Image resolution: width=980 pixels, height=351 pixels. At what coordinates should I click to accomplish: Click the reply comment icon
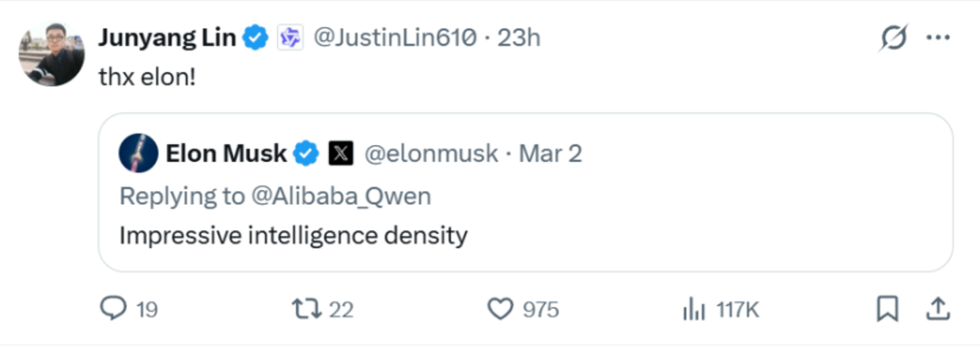(113, 310)
